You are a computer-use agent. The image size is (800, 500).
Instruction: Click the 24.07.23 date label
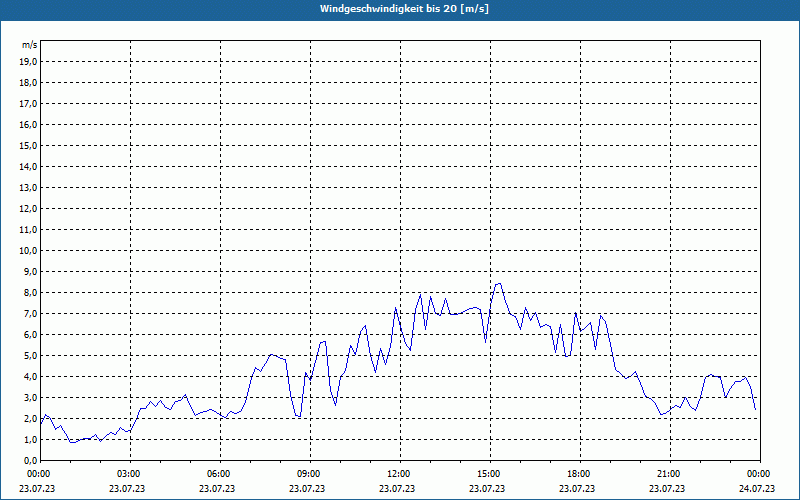tap(757, 488)
